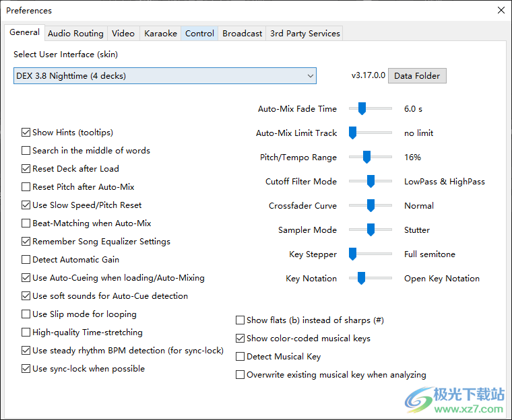
Task: Click the 'Full semitone' value text
Action: tap(430, 254)
